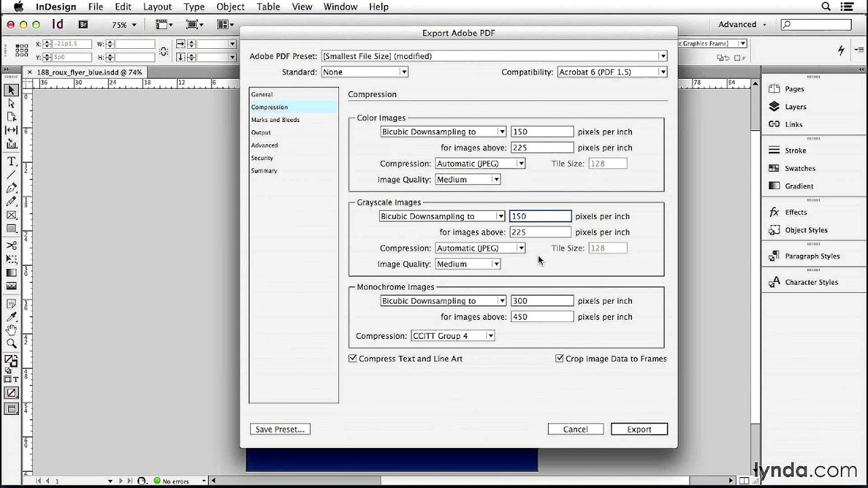Select the Scissors tool
868x488 pixels.
point(12,245)
